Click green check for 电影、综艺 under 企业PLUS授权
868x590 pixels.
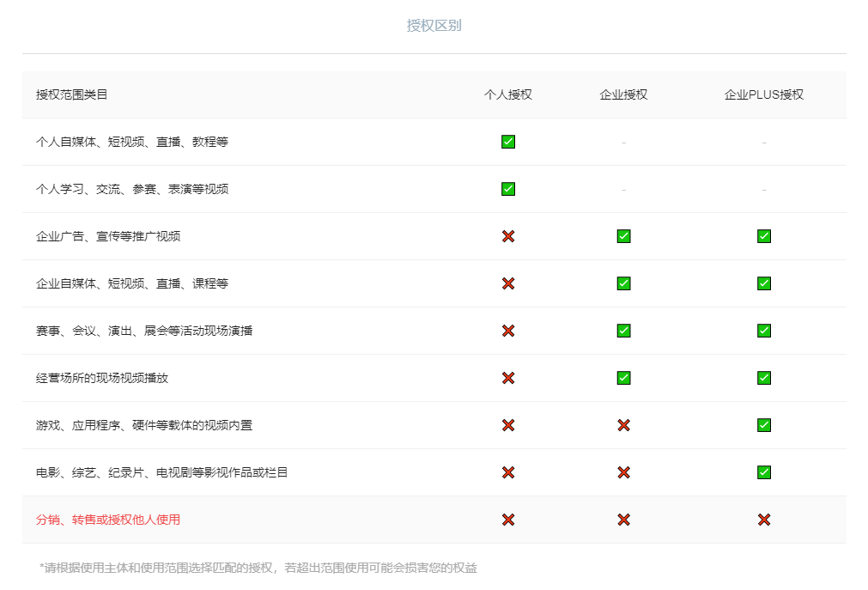click(x=763, y=472)
